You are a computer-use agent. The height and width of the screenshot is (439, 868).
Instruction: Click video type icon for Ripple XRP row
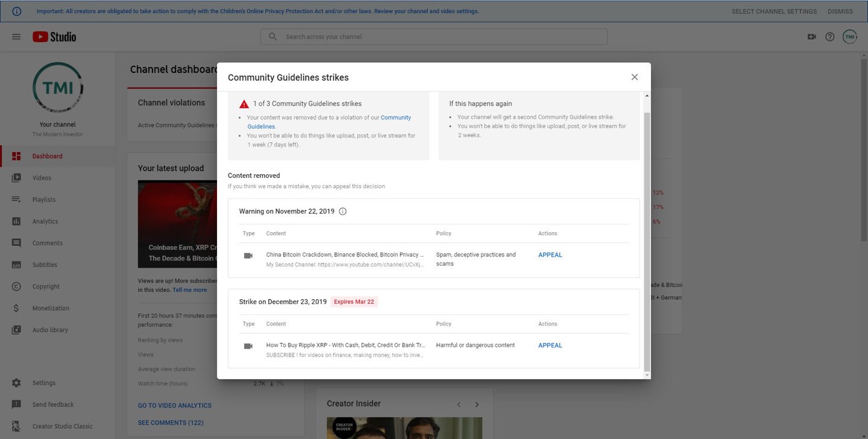[248, 346]
